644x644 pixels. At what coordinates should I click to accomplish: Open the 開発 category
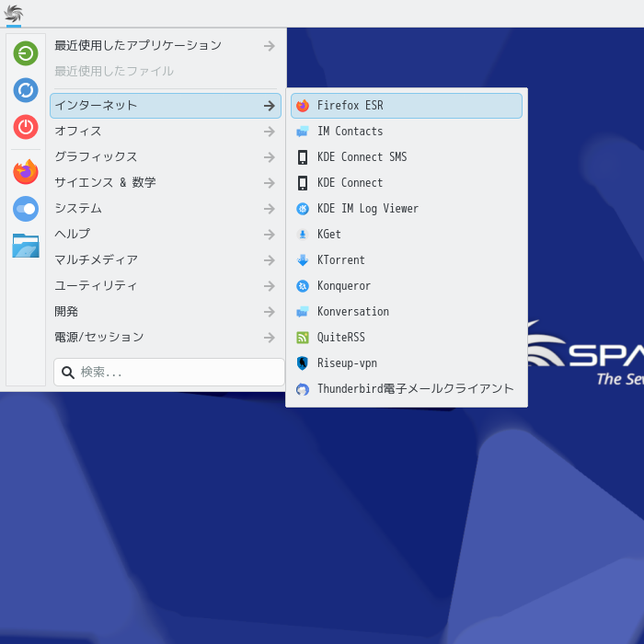[x=166, y=312]
